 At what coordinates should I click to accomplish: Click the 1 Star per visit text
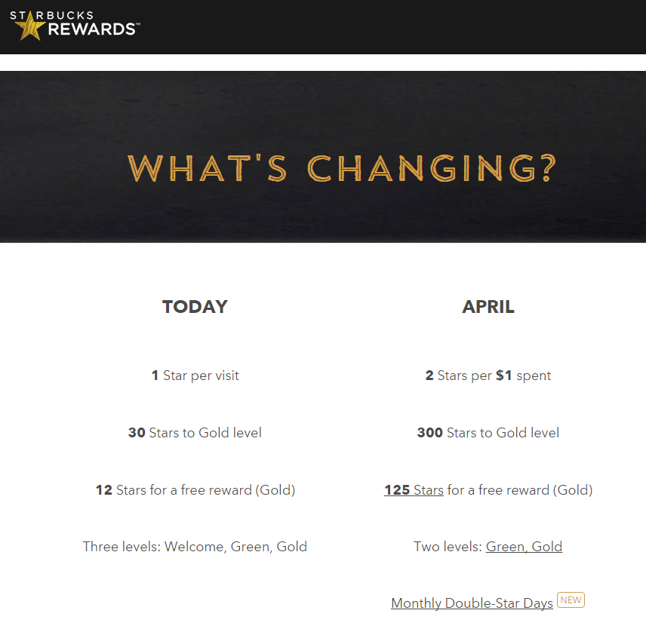pyautogui.click(x=195, y=376)
